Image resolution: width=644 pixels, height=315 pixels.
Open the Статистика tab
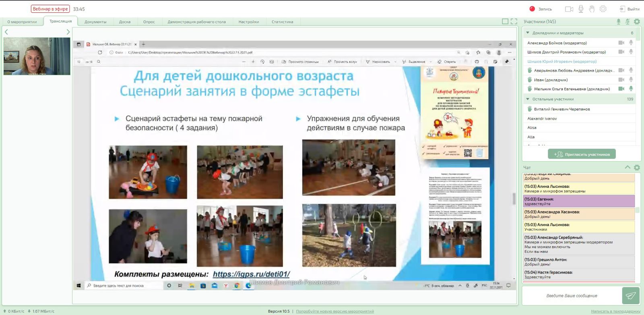282,22
